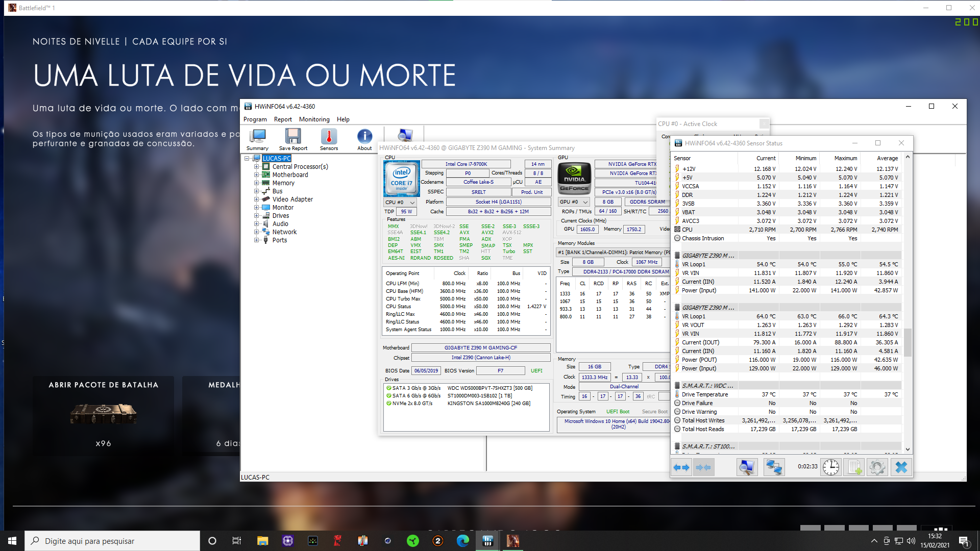Click ABRIR PACOTE DE BATALHA in Battlefield

coord(104,385)
